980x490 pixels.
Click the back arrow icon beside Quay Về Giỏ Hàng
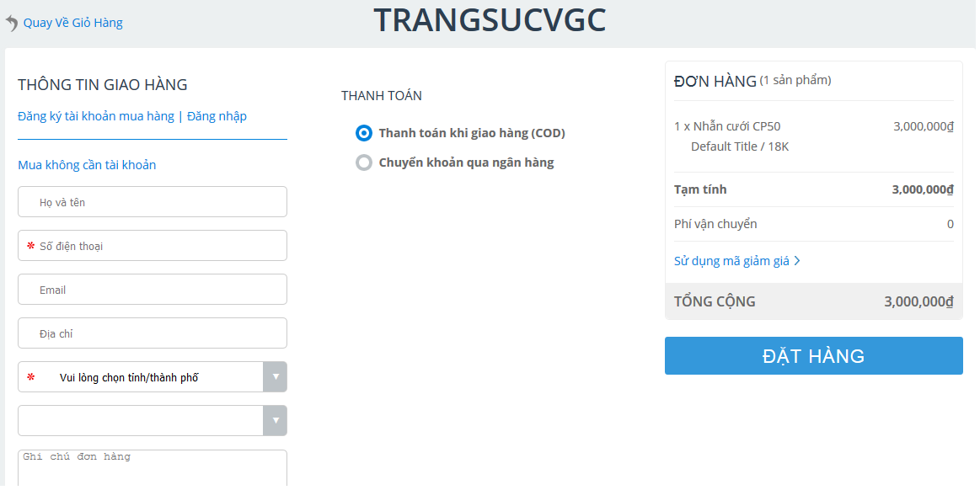(x=11, y=23)
